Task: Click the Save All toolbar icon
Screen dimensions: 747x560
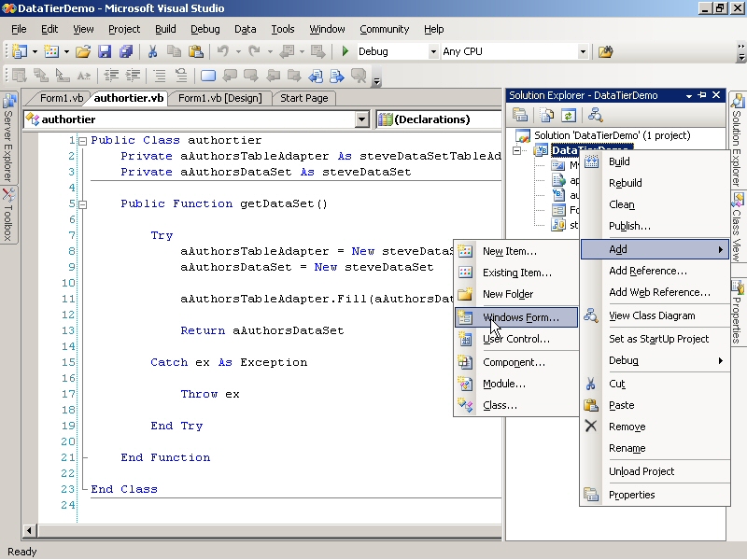Action: tap(126, 51)
